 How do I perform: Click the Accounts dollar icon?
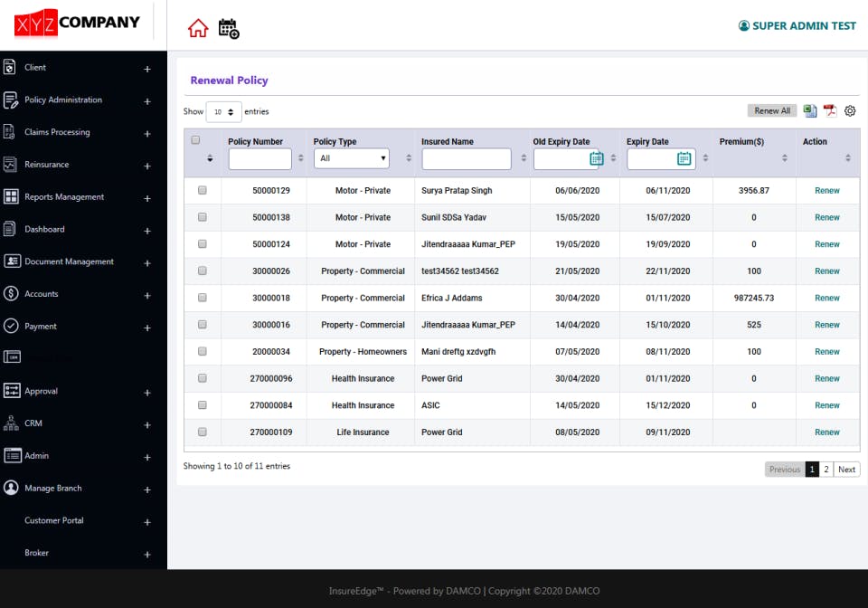point(11,293)
